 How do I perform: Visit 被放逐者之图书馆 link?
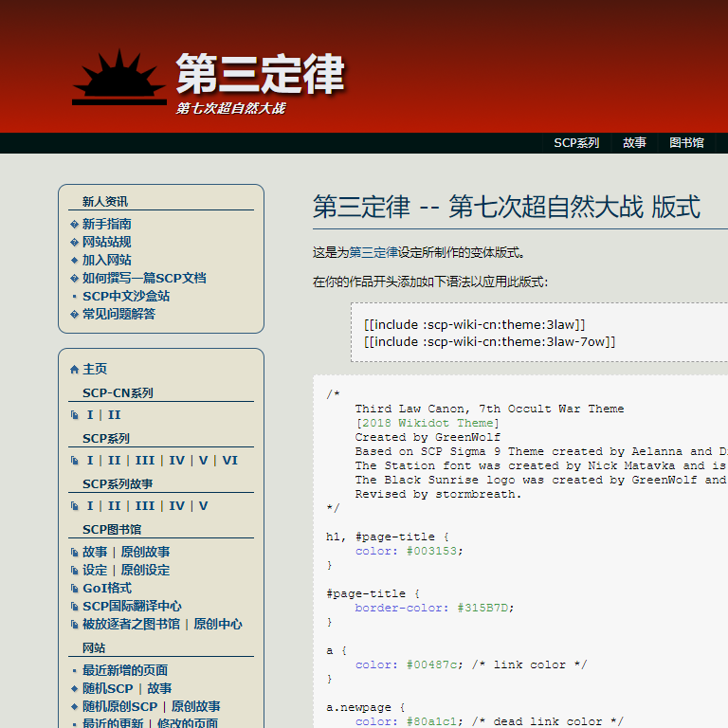[x=132, y=625]
